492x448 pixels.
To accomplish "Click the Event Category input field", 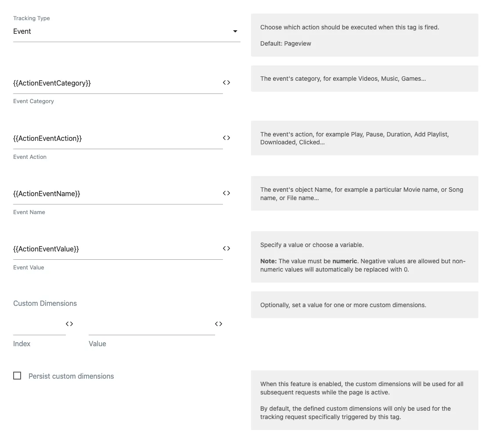I will click(114, 83).
